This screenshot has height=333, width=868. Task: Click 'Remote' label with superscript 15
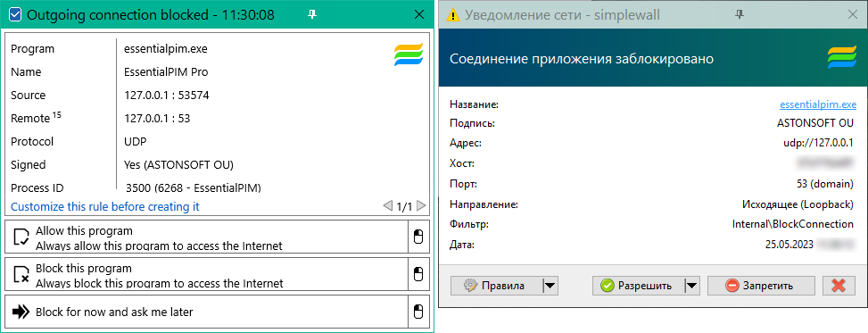point(36,118)
